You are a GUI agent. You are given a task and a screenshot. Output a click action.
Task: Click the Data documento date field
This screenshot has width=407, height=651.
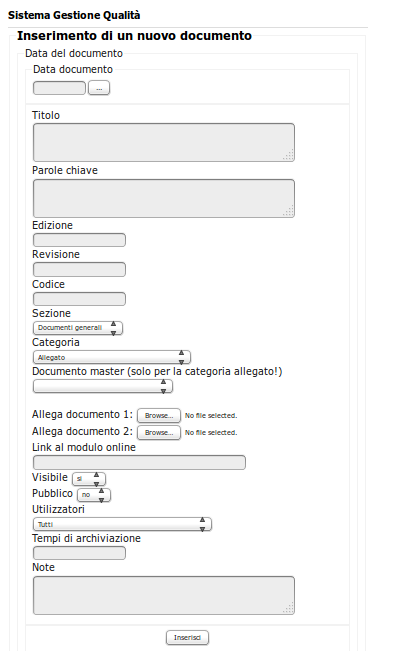coord(59,88)
